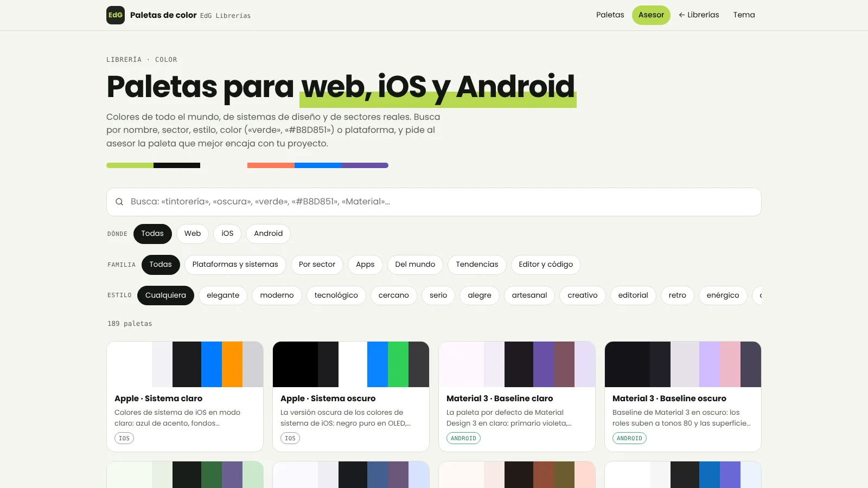This screenshot has width=868, height=488.
Task: Select the Android platform filter
Action: 269,234
